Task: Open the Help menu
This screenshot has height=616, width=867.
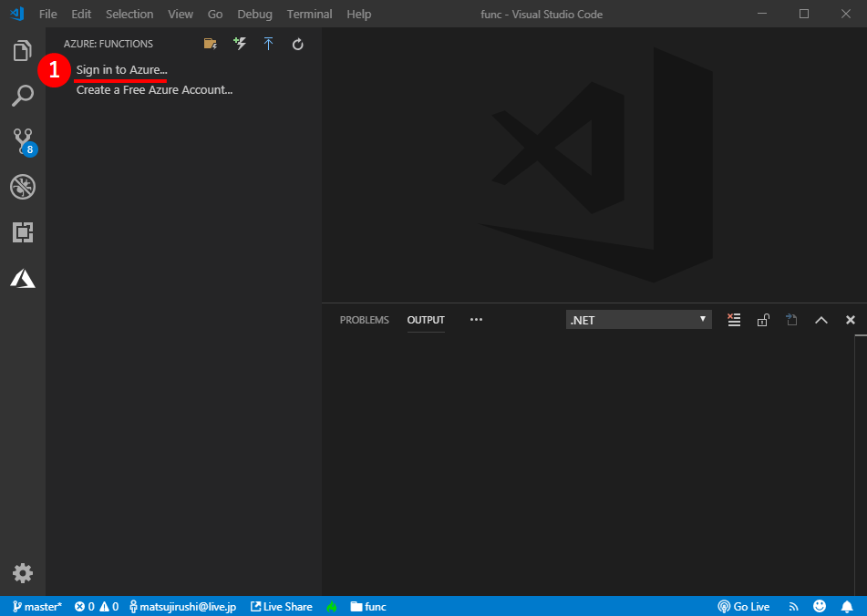Action: 359,15
